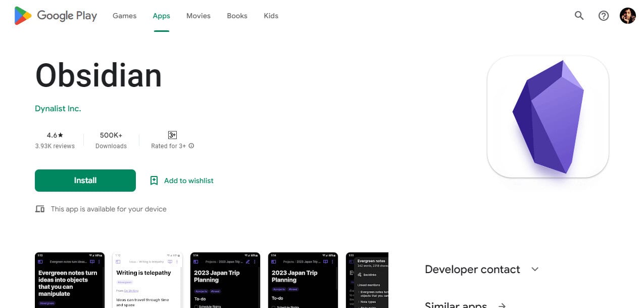Open the Books tab
644x308 pixels.
point(237,16)
